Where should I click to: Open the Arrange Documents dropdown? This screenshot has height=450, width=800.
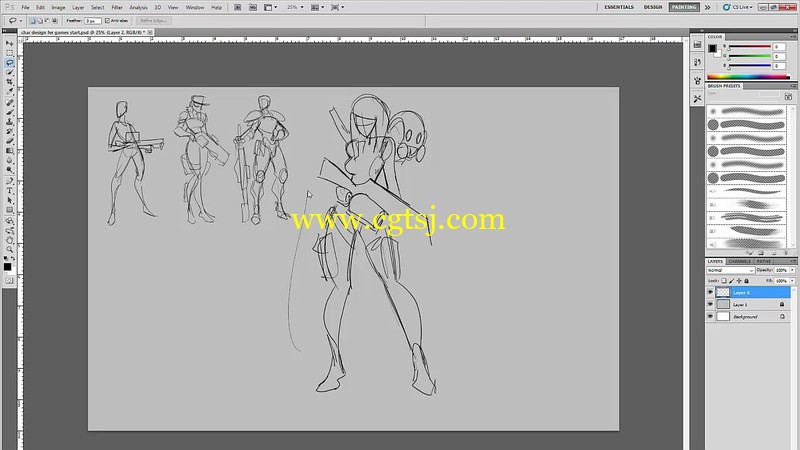pos(318,7)
